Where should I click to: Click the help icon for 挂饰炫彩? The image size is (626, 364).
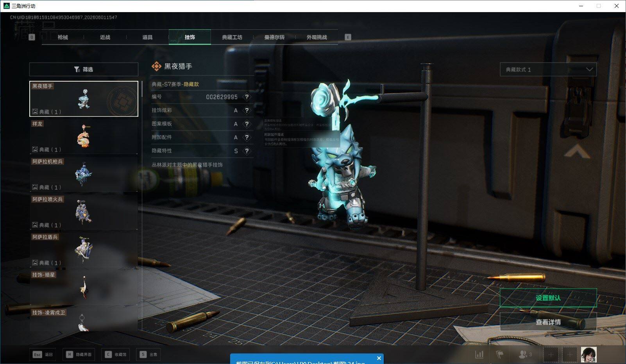(x=247, y=111)
